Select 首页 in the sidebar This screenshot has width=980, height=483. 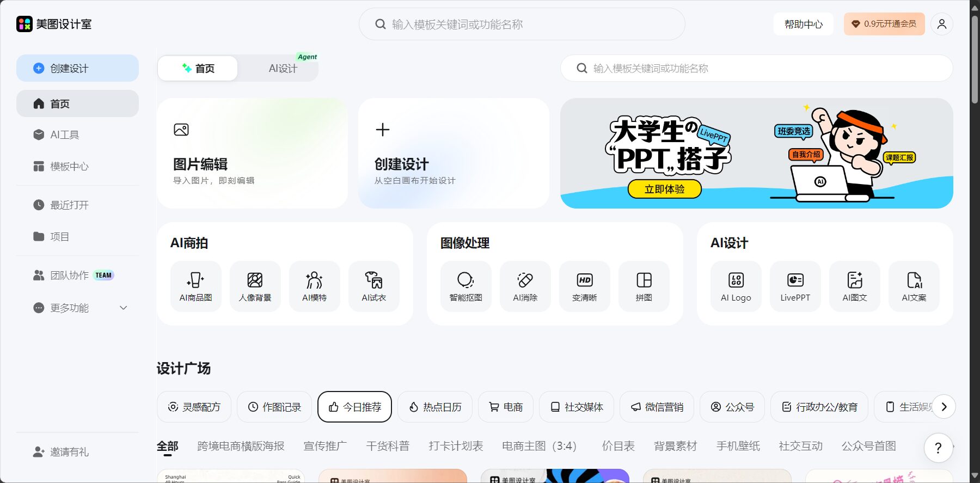(77, 103)
